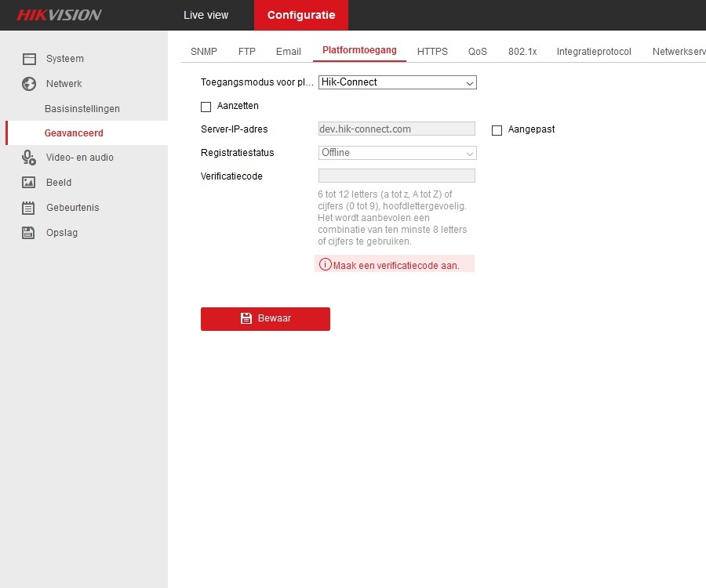Open the Netwerkserv tab
The height and width of the screenshot is (588, 706).
[x=679, y=52]
